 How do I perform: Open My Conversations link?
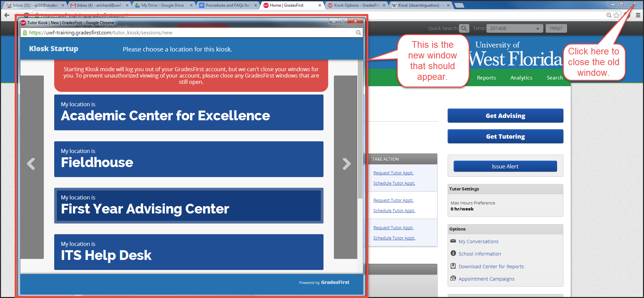[x=478, y=242]
